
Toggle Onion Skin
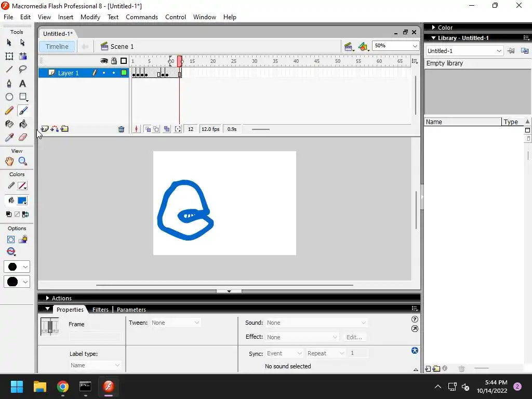148,129
